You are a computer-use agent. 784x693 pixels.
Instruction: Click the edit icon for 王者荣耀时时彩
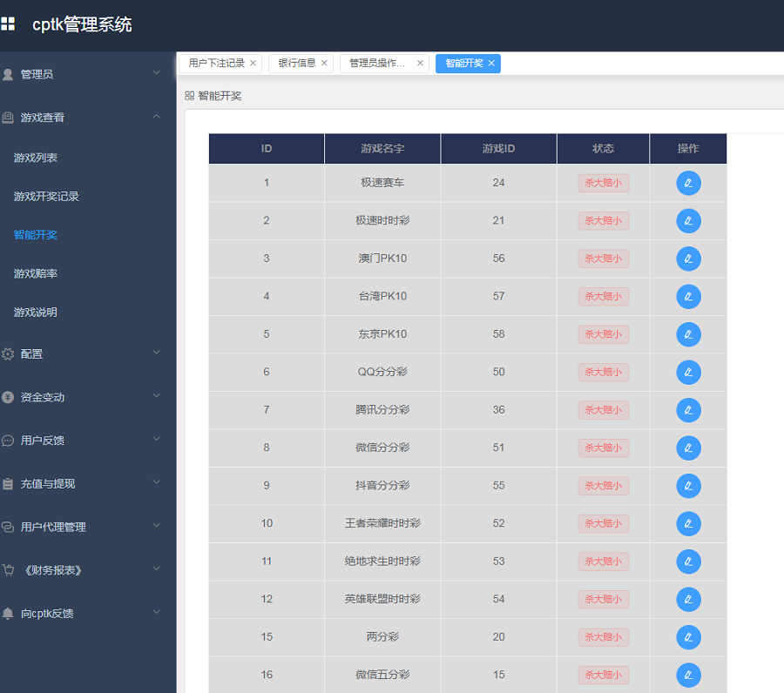688,524
